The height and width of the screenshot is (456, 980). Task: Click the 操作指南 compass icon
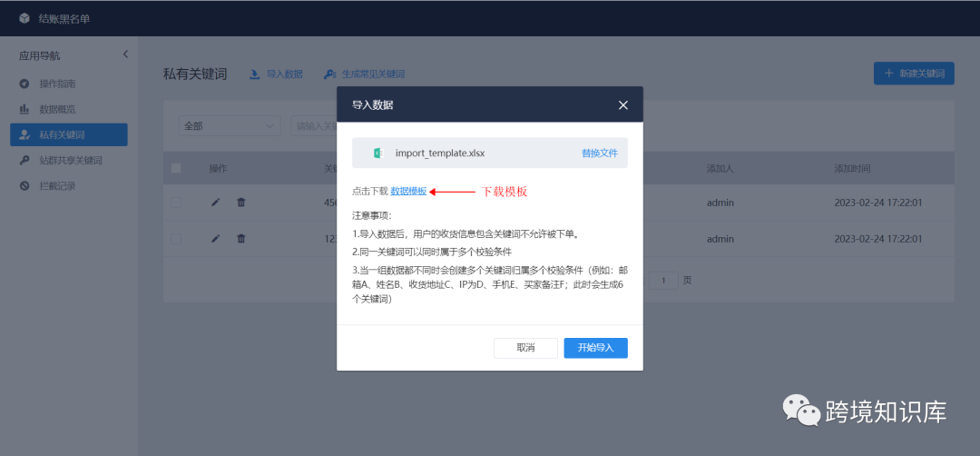(24, 84)
